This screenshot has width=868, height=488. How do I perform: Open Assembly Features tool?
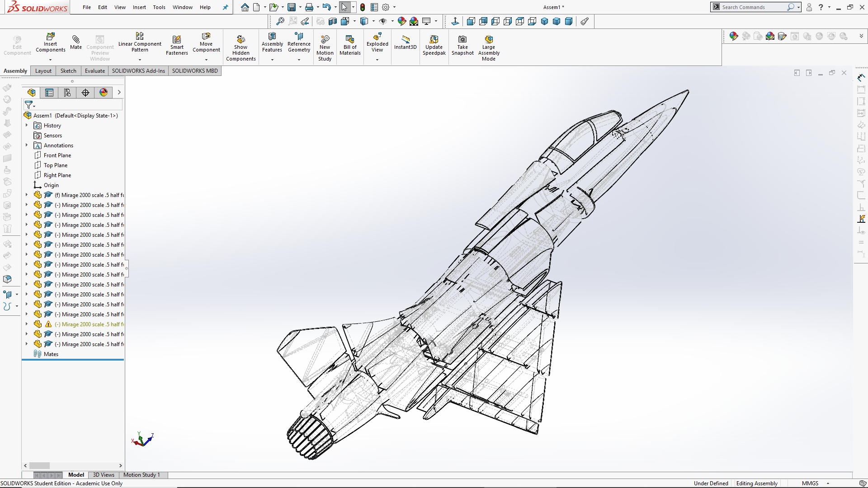point(272,42)
